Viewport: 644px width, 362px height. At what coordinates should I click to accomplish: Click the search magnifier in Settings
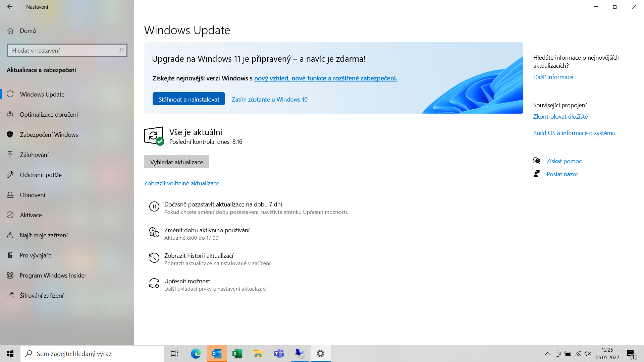coord(121,50)
